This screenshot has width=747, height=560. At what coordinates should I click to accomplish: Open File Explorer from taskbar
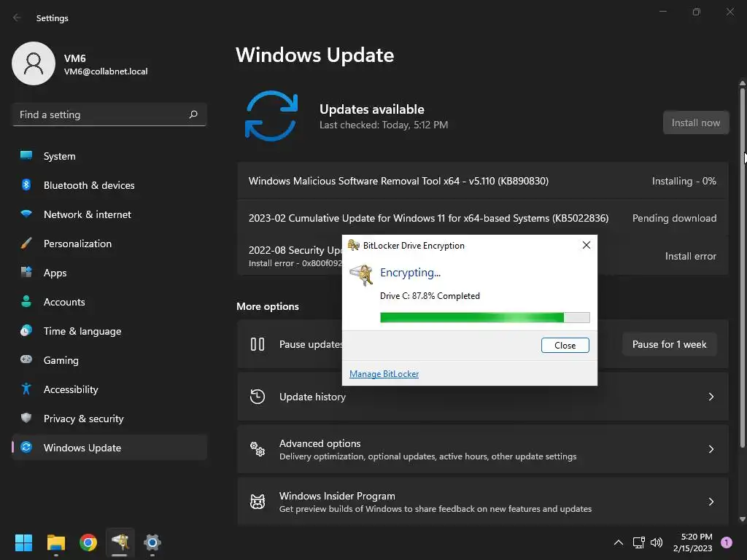point(55,542)
